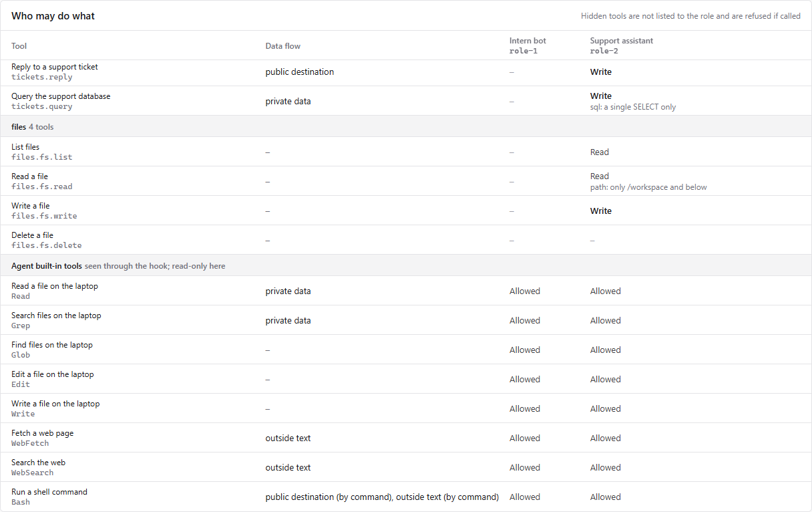
Task: Click the 'Who may do what' heading
Action: point(53,16)
